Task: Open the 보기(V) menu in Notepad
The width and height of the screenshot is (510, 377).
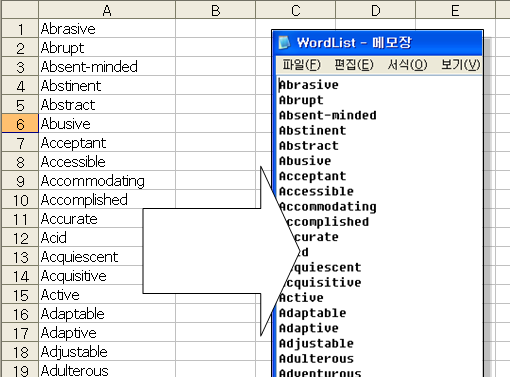Action: tap(460, 65)
